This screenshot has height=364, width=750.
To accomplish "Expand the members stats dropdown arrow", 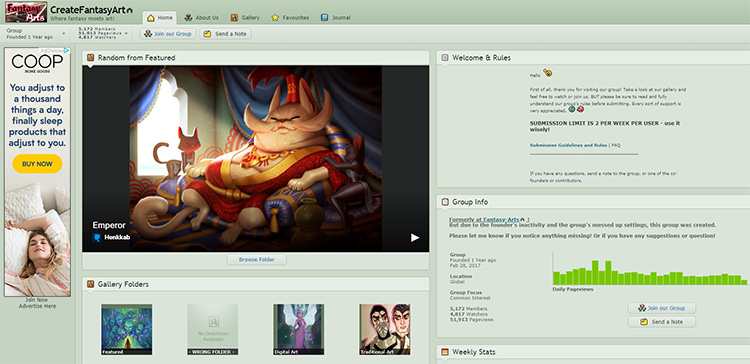I will (126, 33).
